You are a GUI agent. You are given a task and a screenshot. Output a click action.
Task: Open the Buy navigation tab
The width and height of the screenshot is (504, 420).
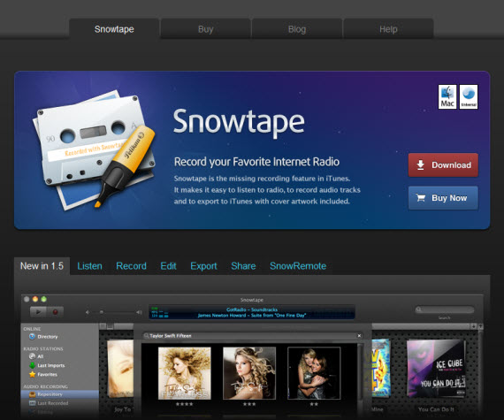206,29
